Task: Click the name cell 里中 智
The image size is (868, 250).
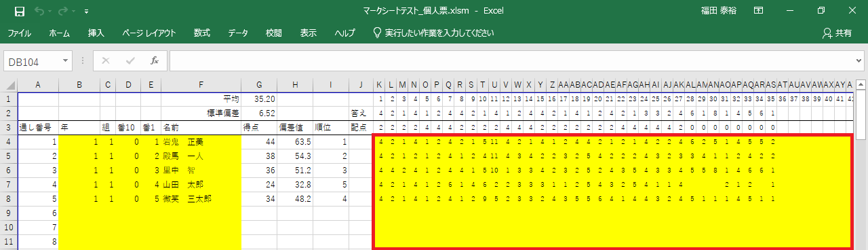Action: [x=201, y=171]
